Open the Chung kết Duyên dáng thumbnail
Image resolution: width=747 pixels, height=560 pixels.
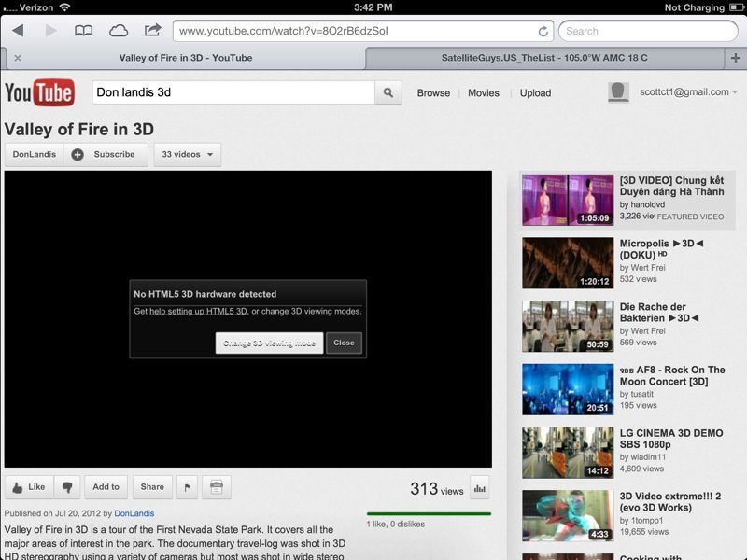click(x=568, y=200)
